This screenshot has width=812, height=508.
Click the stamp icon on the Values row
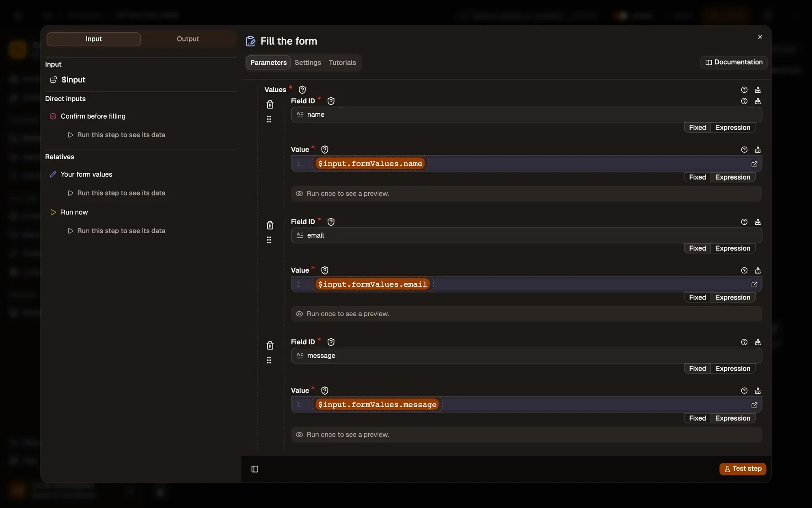(x=758, y=90)
